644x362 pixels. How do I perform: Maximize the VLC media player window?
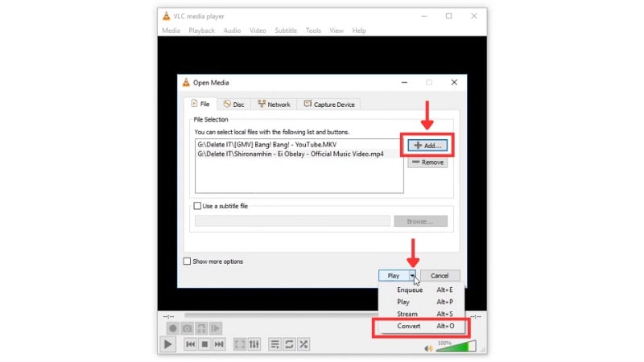click(449, 15)
